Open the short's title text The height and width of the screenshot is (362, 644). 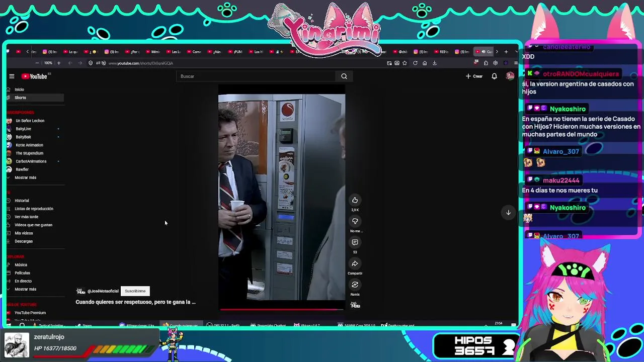point(135,302)
